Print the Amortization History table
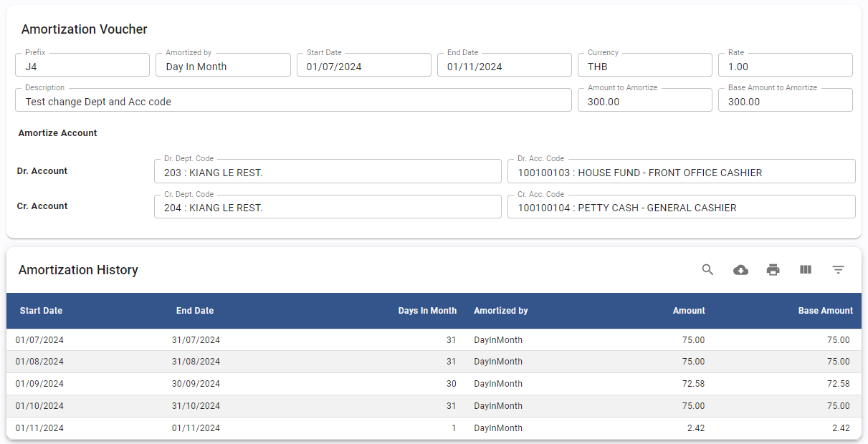 click(773, 270)
